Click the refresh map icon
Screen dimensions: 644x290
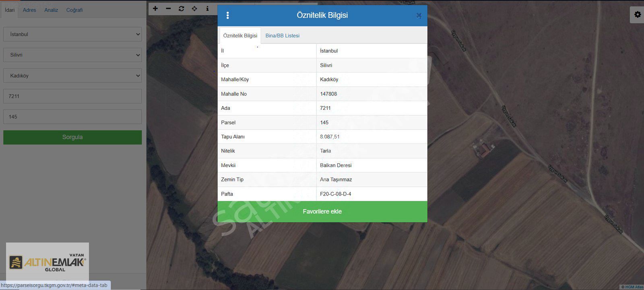[x=182, y=8]
